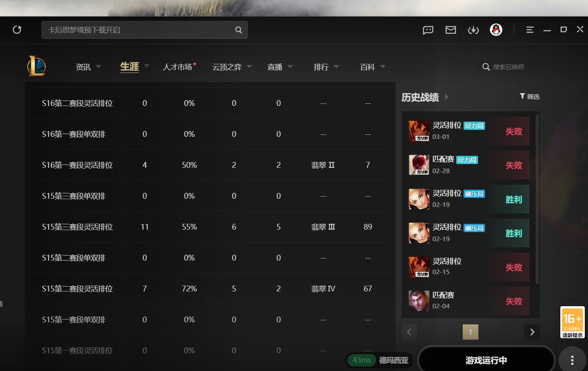The height and width of the screenshot is (371, 588).
Task: Open the 百科 tab
Action: pos(368,67)
